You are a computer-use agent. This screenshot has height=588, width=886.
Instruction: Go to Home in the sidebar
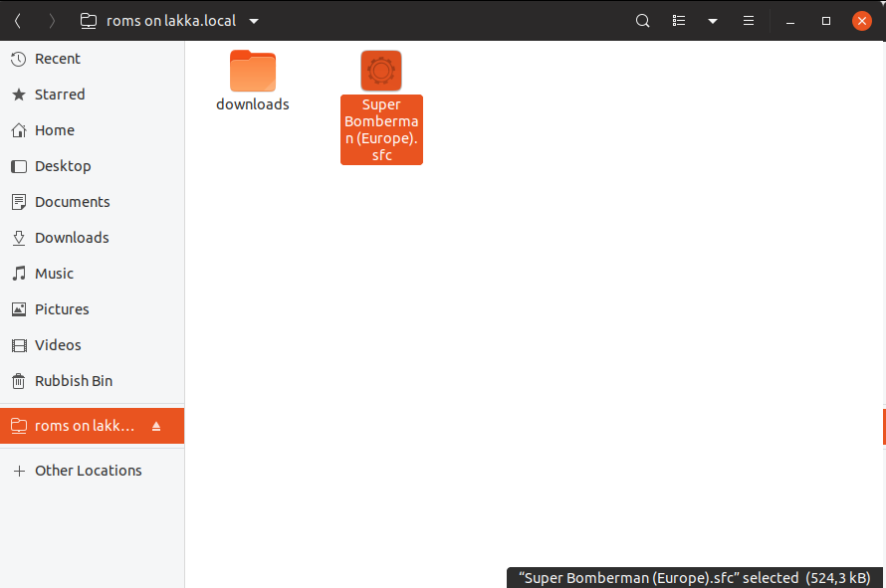click(93, 130)
